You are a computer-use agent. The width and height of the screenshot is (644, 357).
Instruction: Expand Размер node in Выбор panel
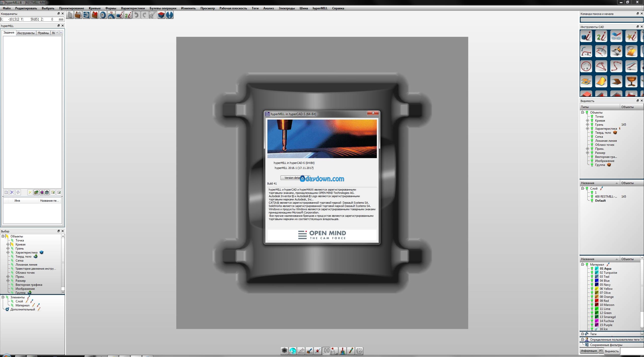8,281
